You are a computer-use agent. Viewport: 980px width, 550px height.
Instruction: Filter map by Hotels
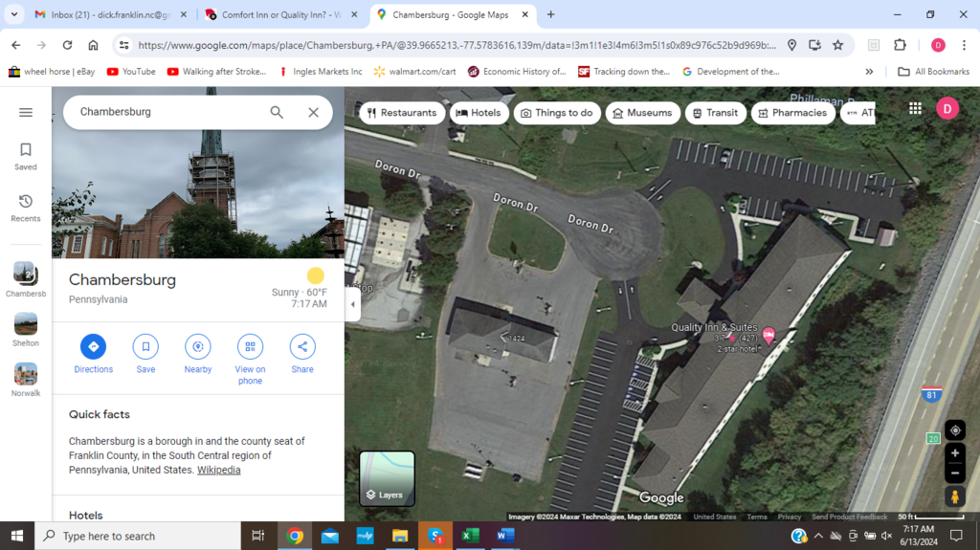[x=479, y=113]
